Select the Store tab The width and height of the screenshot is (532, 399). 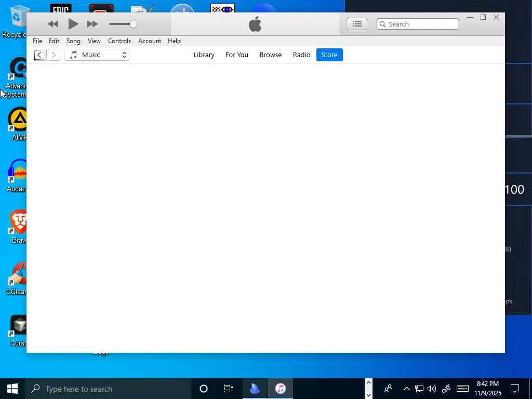click(x=329, y=55)
